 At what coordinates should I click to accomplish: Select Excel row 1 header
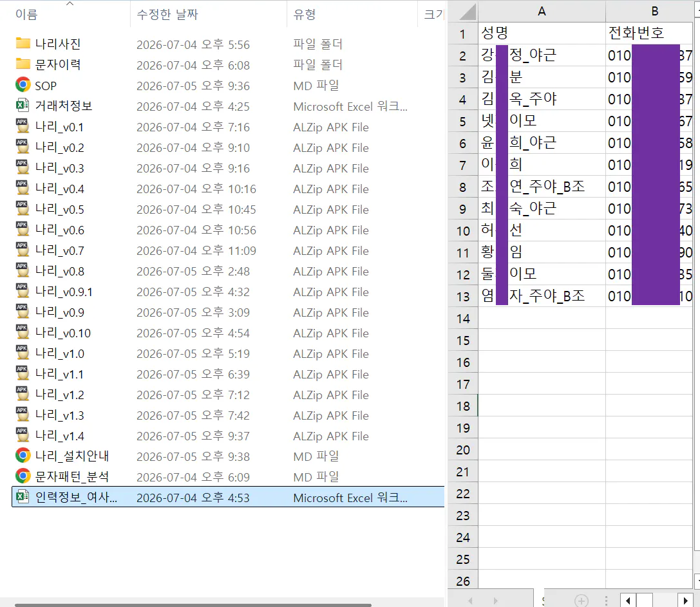point(462,34)
